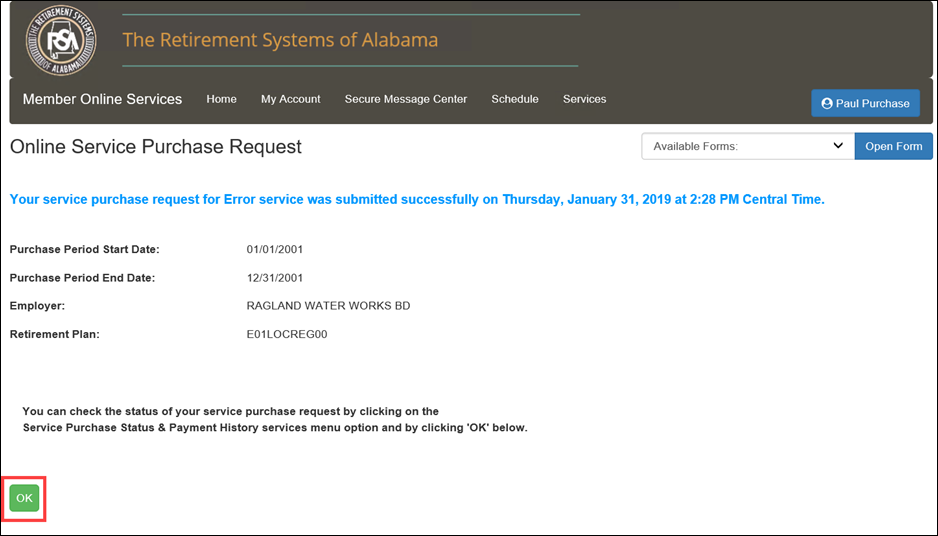Click The Retirement Systems of Alabama title
Viewport: 938px width, 536px height.
click(x=280, y=41)
